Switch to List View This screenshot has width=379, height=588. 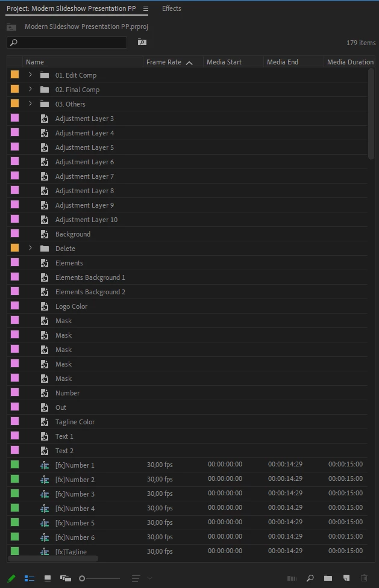tap(30, 578)
